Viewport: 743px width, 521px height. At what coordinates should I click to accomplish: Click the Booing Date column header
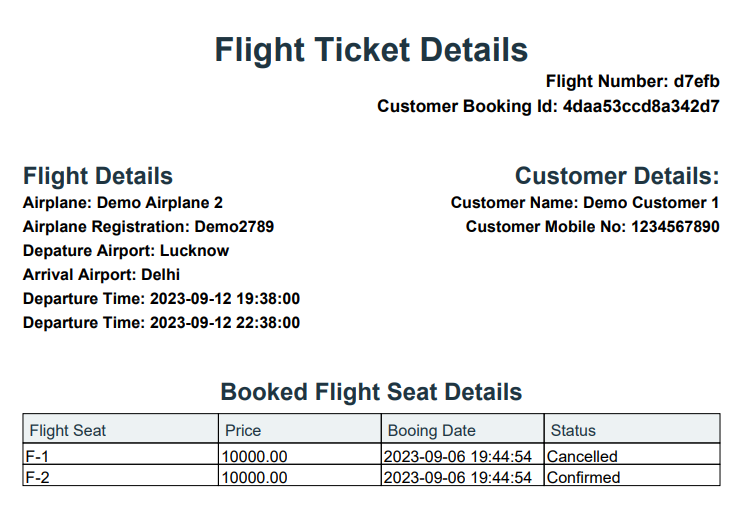coord(463,430)
